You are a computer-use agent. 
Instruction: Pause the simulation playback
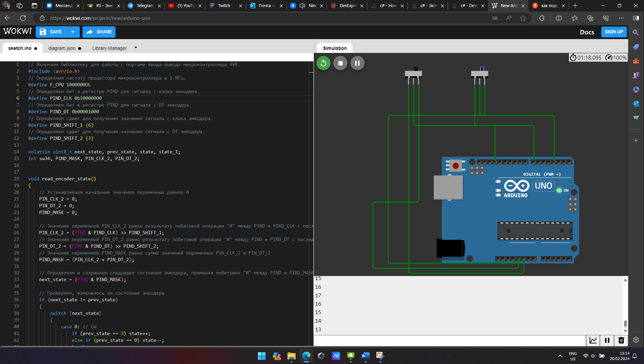point(357,63)
